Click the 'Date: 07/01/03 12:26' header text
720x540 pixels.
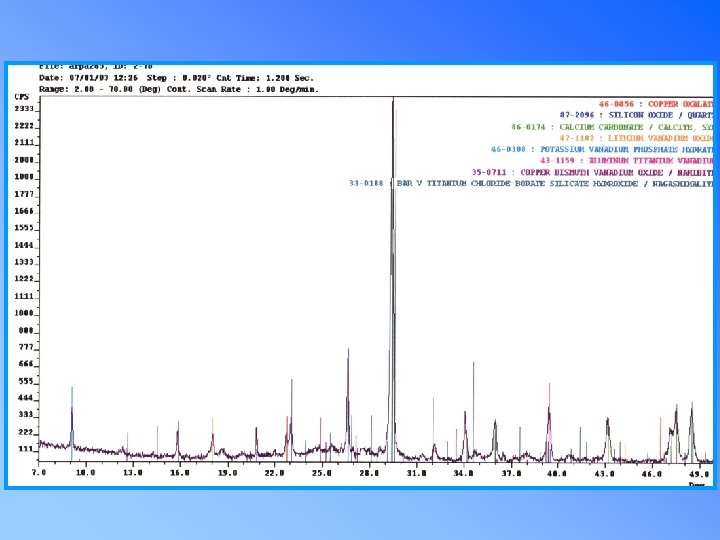(88, 78)
